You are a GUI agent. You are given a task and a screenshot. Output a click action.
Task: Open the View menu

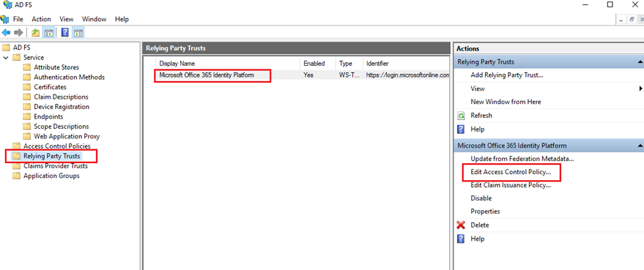66,19
